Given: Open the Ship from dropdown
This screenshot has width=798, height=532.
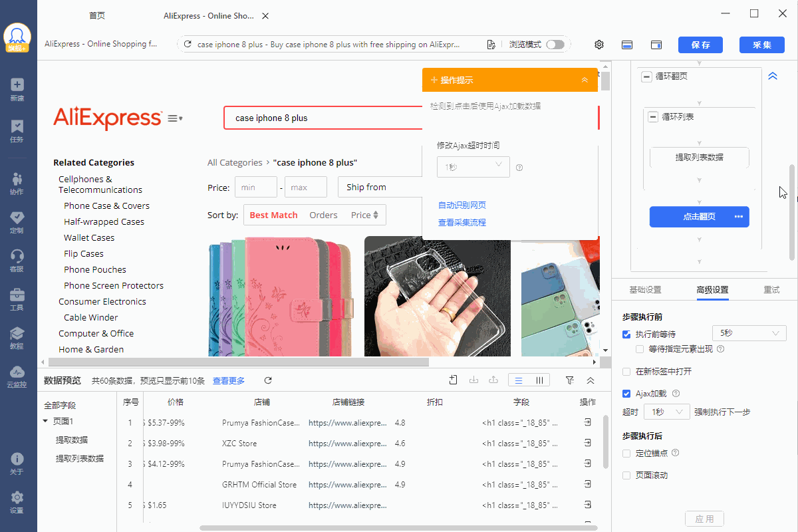Looking at the screenshot, I should click(380, 188).
